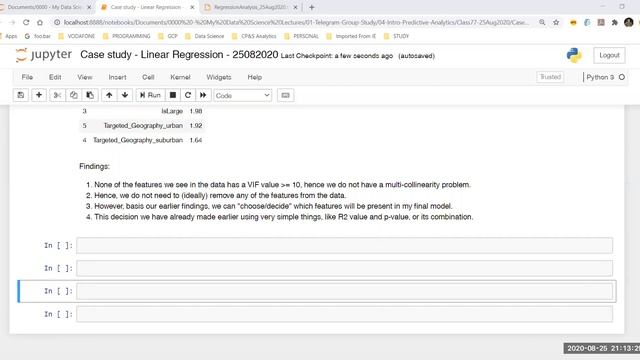
Task: Close the Case study - Linear Regression tab
Action: pos(192,7)
